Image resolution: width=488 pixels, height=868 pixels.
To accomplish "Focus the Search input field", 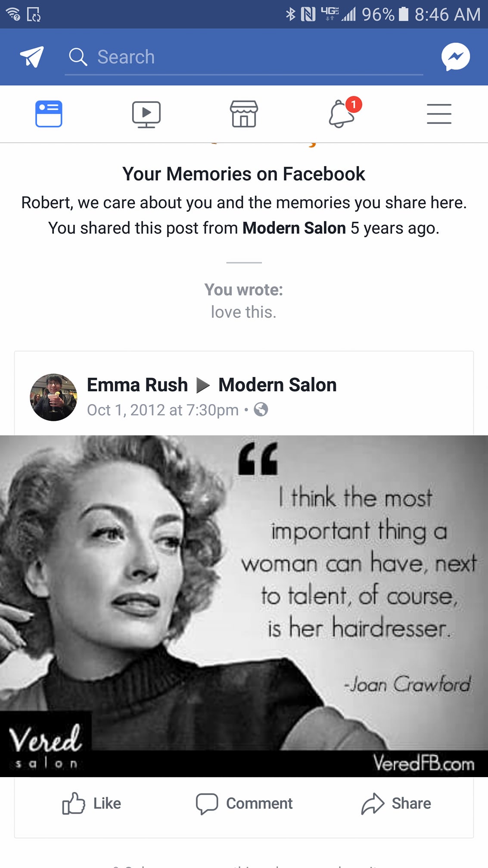I will tap(244, 57).
